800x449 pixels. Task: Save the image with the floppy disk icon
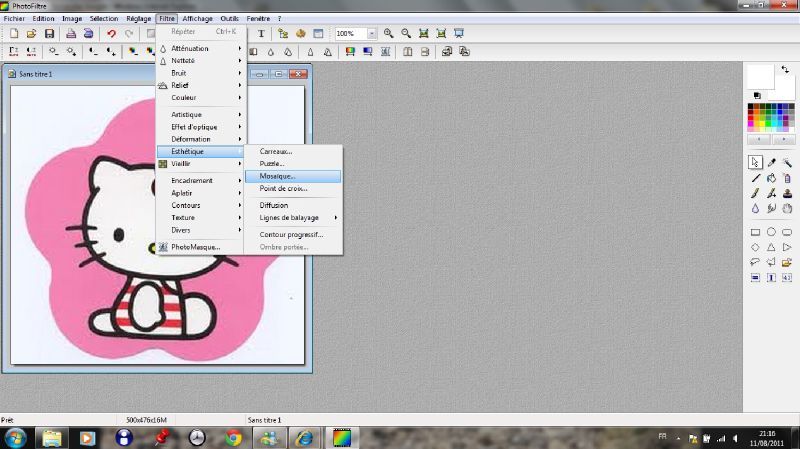(49, 34)
